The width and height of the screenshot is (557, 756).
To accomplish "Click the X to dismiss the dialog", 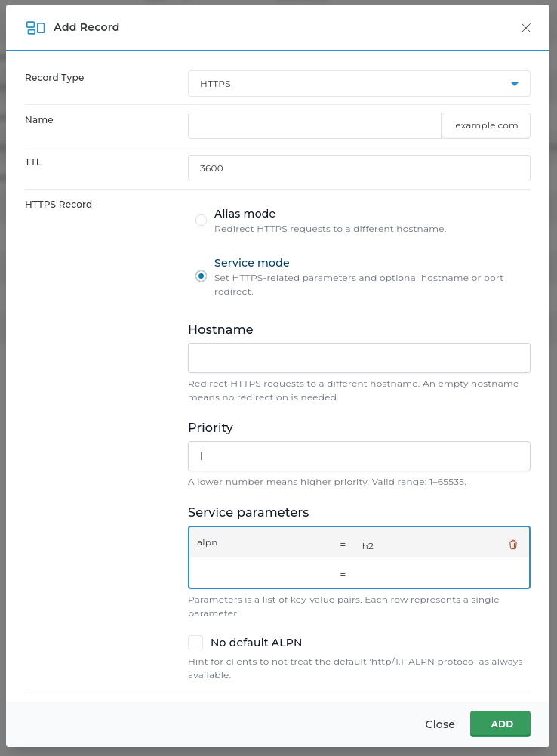I will point(526,28).
